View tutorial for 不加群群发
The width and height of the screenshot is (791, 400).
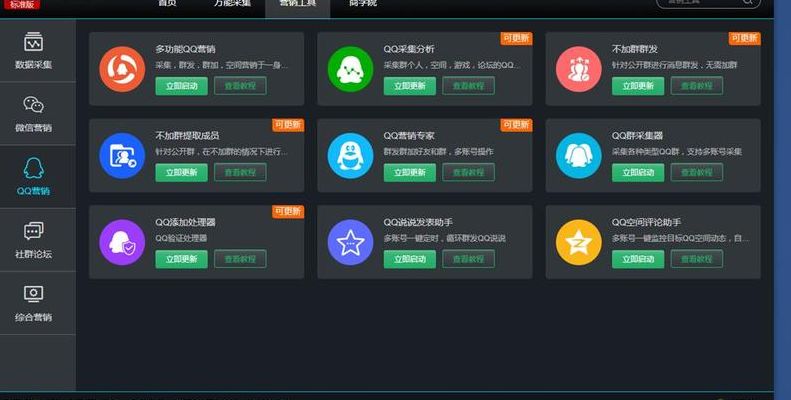pyautogui.click(x=697, y=86)
